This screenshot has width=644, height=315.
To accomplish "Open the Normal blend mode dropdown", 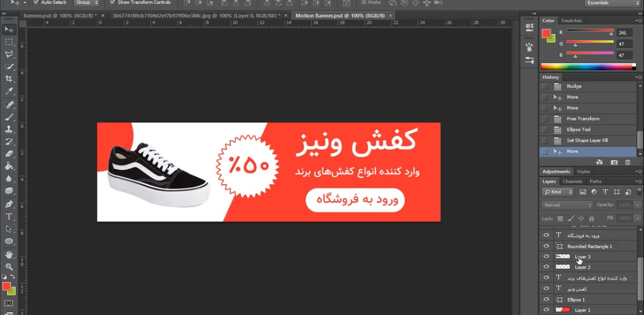I will pyautogui.click(x=567, y=205).
